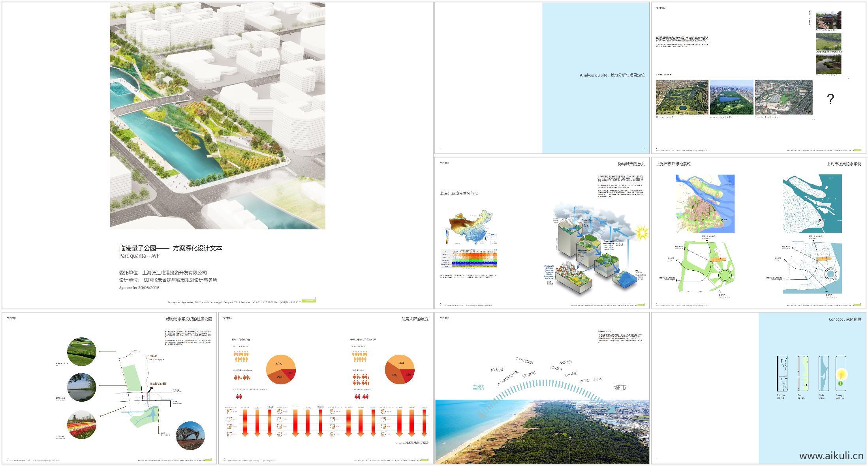868x466 pixels.
Task: Select the tulip field circular photo
Action: coord(82,425)
